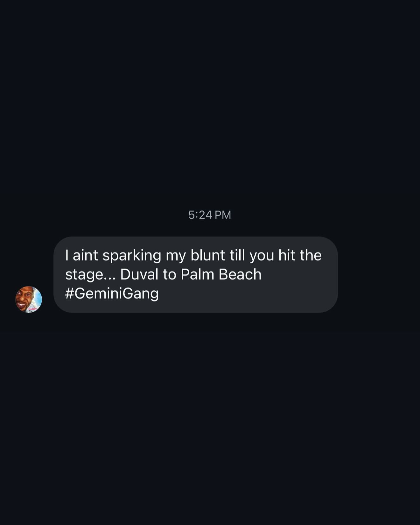Click the word "sparking" in the message

(x=132, y=256)
